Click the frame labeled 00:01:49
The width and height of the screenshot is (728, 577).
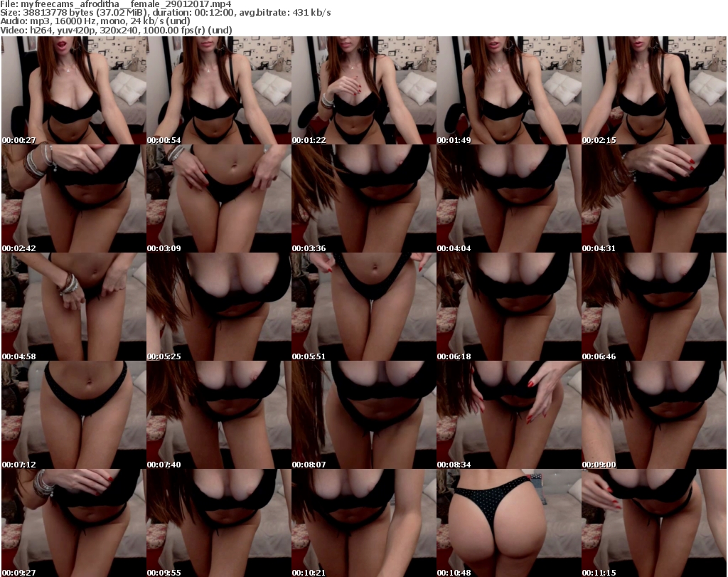tap(508, 91)
